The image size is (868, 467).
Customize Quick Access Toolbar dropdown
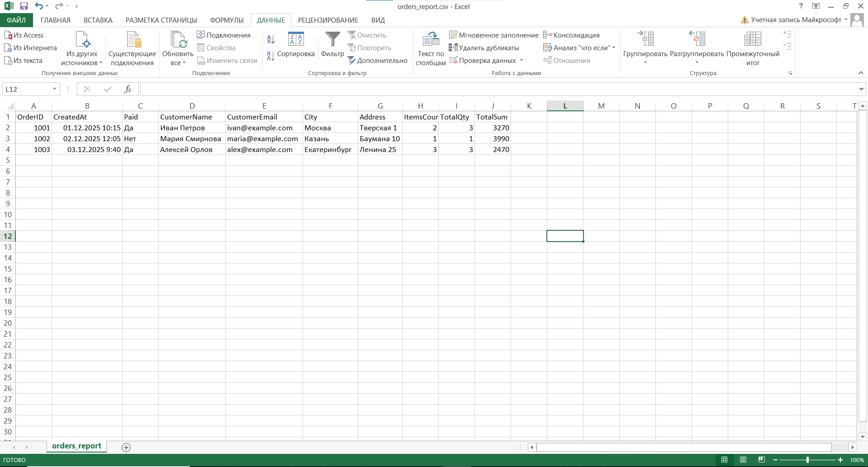(77, 6)
